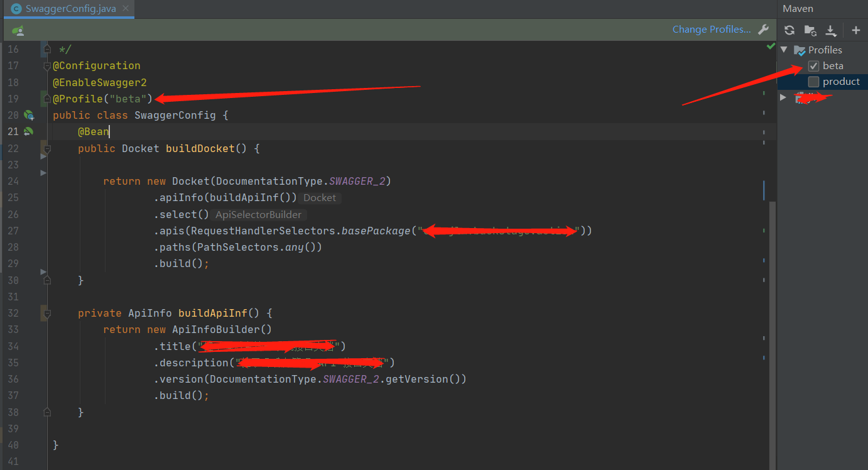
Task: Select the Profiles folder icon
Action: click(x=800, y=50)
